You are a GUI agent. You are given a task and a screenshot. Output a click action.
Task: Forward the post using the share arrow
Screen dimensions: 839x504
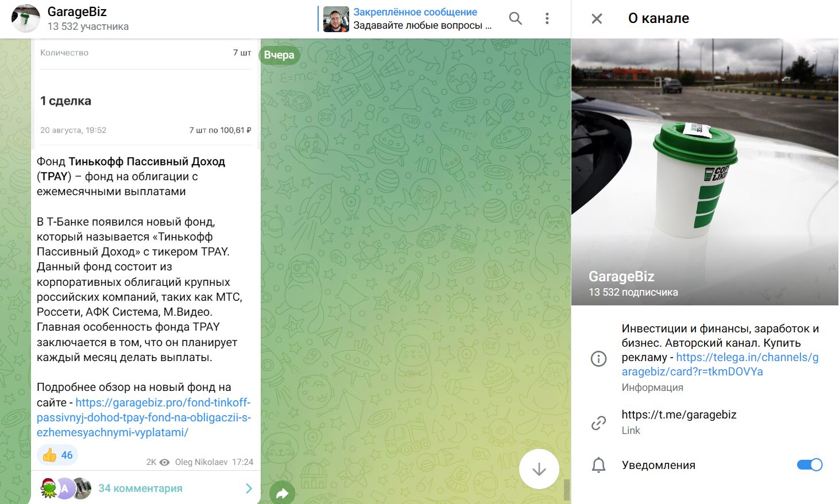[282, 493]
